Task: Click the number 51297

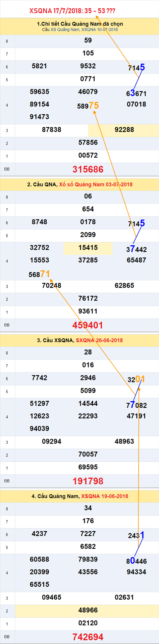Action: tap(39, 403)
